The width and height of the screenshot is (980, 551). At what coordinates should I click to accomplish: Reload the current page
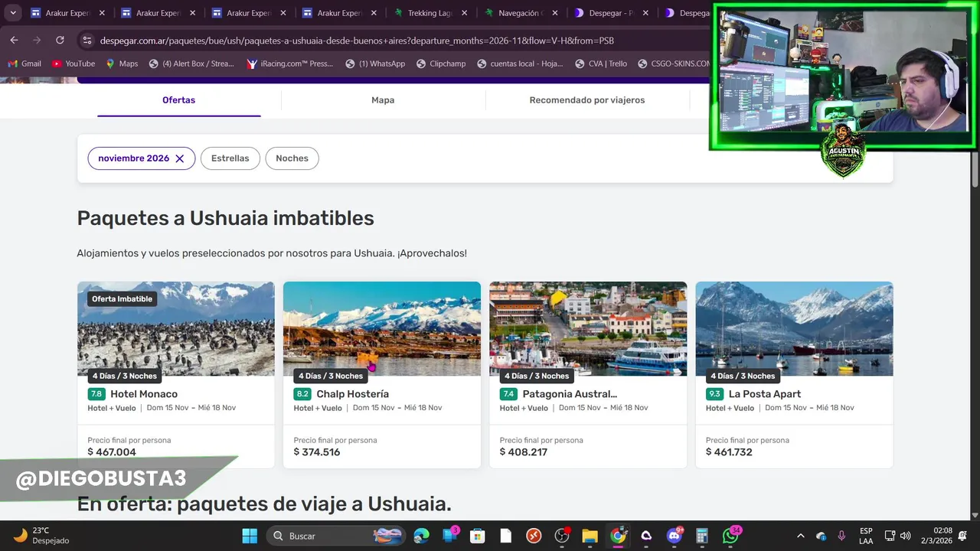tap(60, 41)
